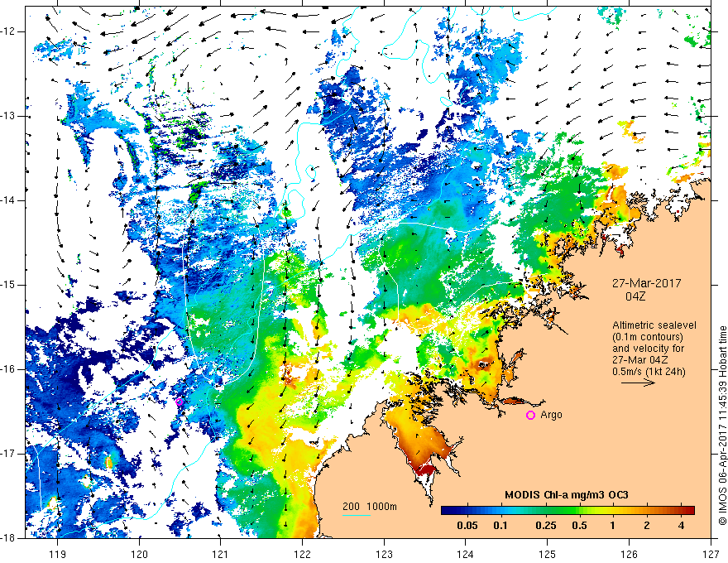Click longitude 123 axis label
Screen dimensions: 728x563
tap(384, 554)
